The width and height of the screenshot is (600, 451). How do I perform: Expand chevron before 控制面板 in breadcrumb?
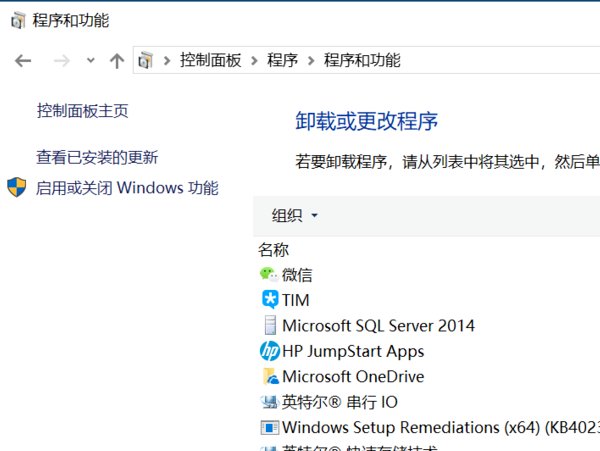coord(166,60)
